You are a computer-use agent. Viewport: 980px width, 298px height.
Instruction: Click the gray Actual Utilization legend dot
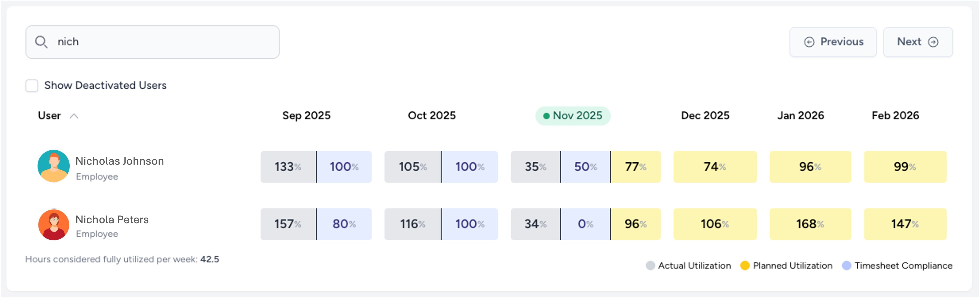click(x=650, y=266)
